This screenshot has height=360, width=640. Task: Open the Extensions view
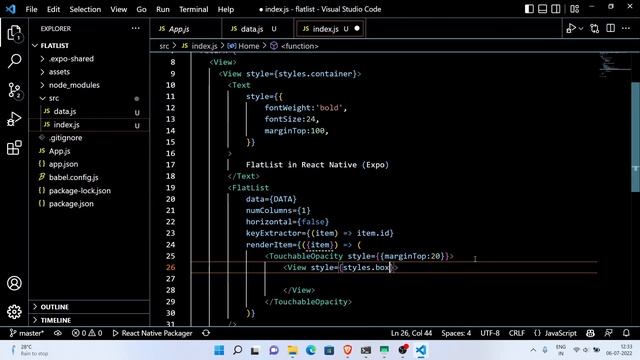14,147
